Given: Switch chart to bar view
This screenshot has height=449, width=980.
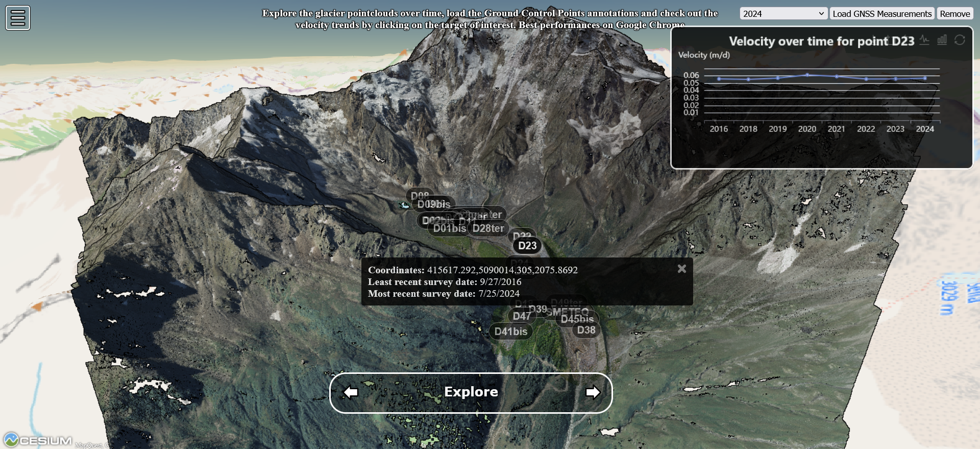Looking at the screenshot, I should click(x=942, y=40).
